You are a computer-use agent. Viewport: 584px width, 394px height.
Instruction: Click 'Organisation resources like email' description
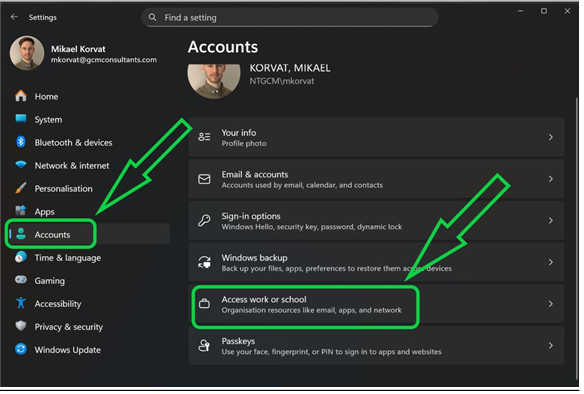click(x=311, y=310)
